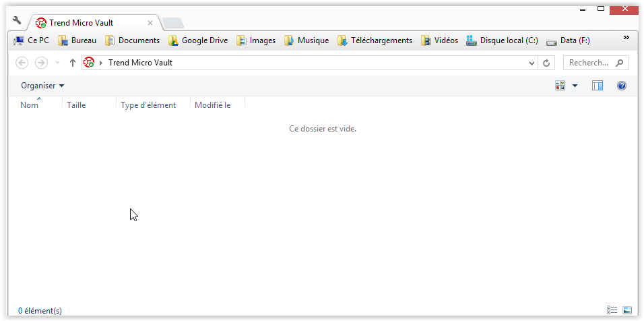Open the Téléchargements bookmark
Image resolution: width=644 pixels, height=321 pixels.
tap(375, 40)
